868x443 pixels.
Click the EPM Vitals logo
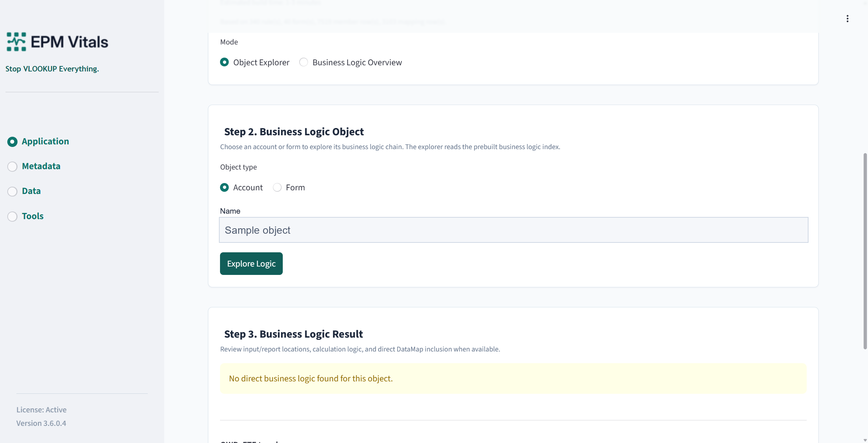(x=57, y=42)
